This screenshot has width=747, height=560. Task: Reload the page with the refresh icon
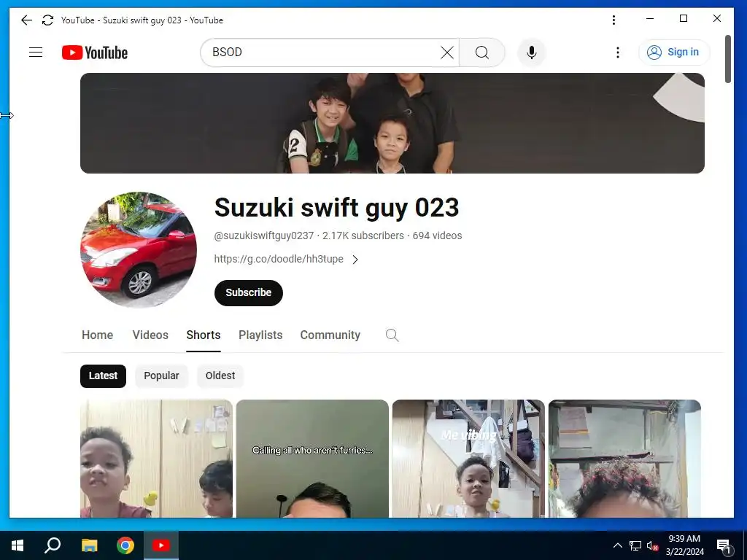(x=47, y=20)
